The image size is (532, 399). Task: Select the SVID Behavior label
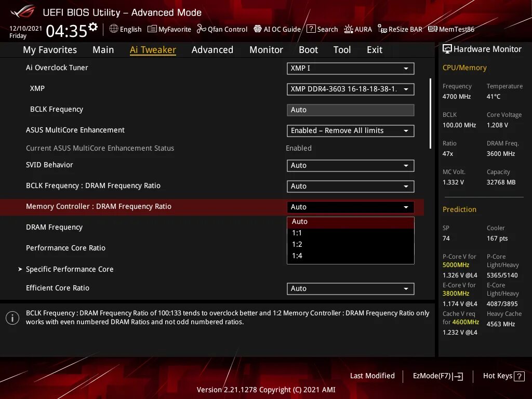[49, 165]
